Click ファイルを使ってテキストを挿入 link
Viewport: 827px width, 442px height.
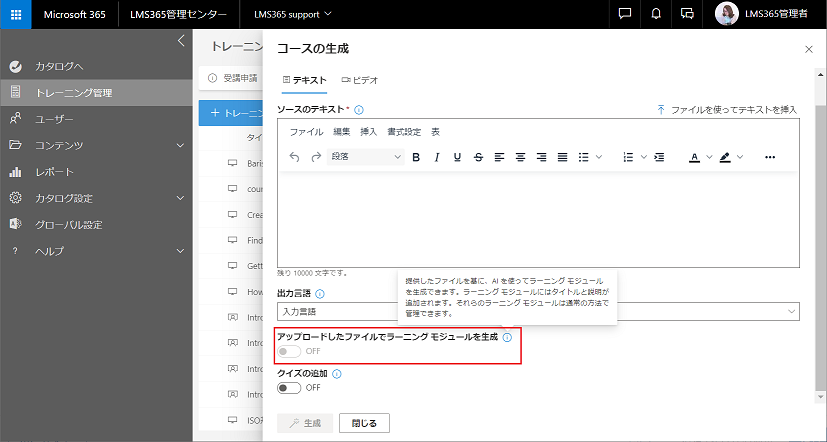[727, 110]
